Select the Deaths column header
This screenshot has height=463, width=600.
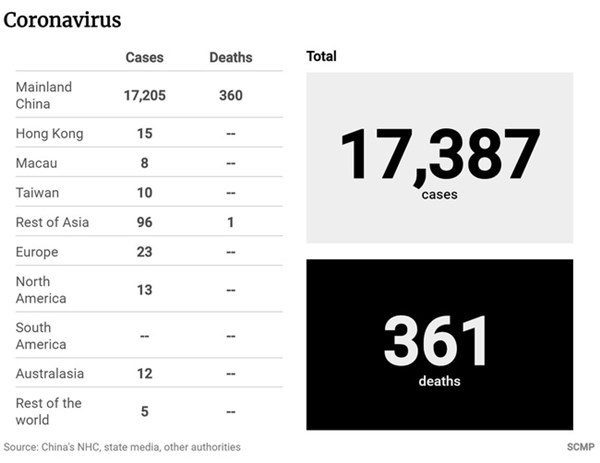pyautogui.click(x=230, y=57)
